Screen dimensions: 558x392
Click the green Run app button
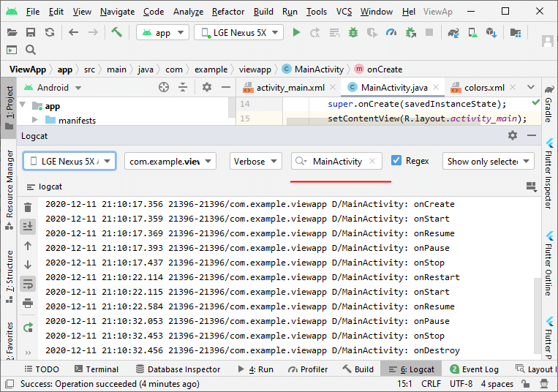click(x=296, y=32)
